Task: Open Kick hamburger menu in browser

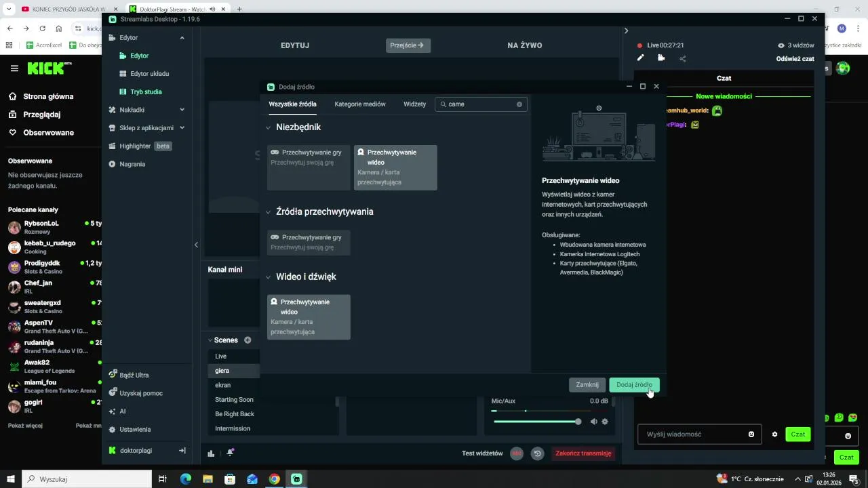Action: pyautogui.click(x=14, y=68)
